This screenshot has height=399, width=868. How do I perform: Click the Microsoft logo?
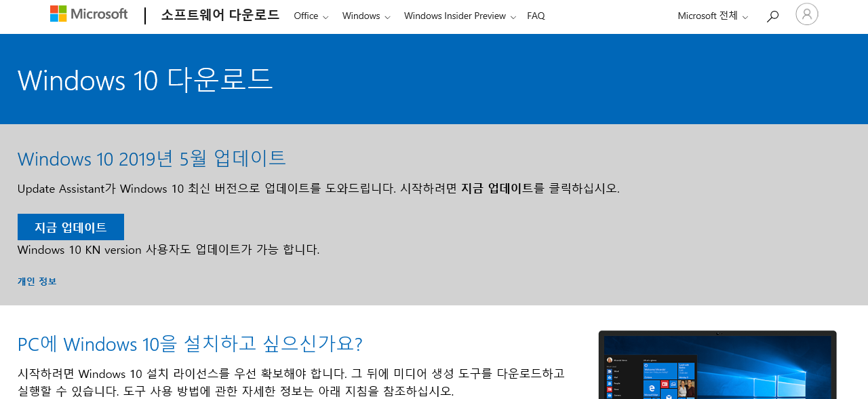click(89, 14)
